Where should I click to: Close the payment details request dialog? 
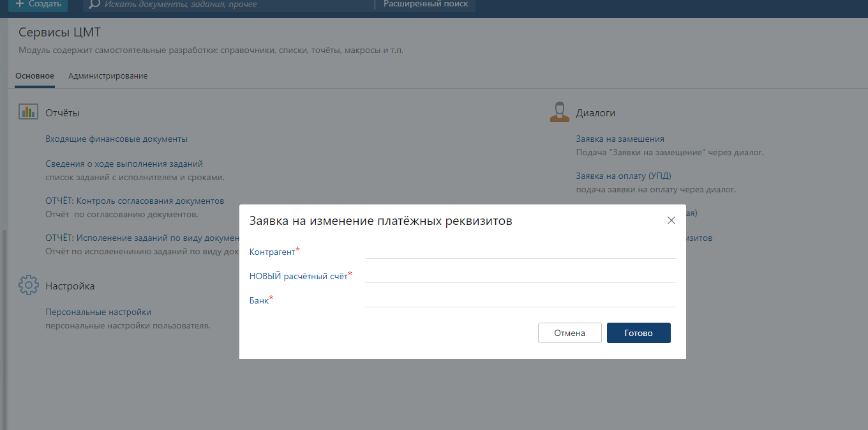click(671, 220)
